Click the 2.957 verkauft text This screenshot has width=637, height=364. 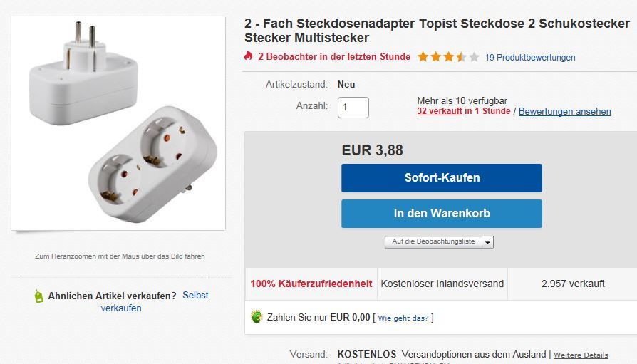(573, 284)
